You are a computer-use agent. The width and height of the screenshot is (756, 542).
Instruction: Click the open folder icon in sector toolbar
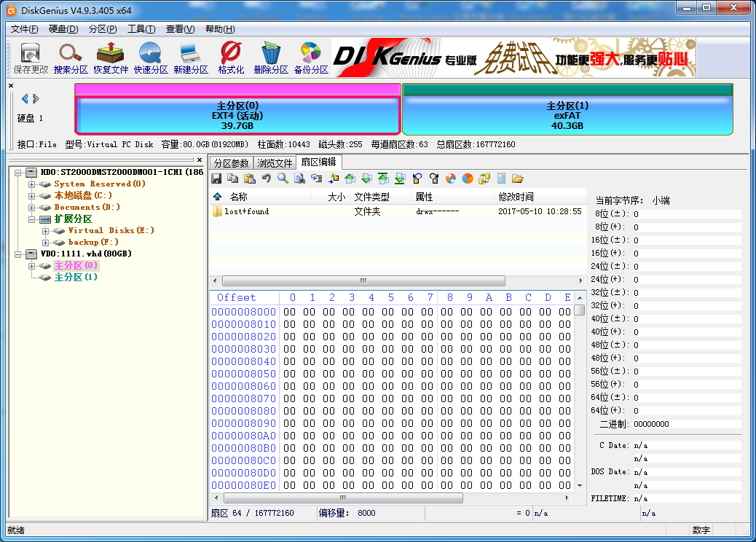[518, 179]
